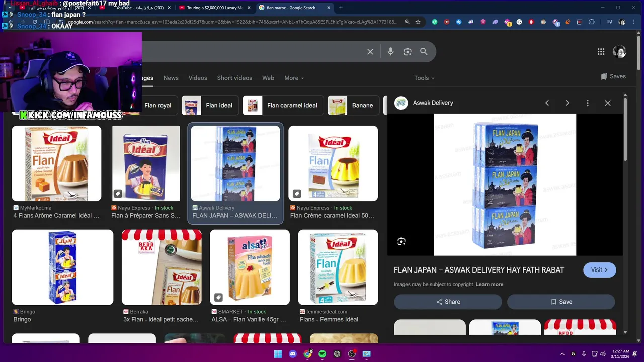Open Flan à Préparer Naya Express thumbnail
The height and width of the screenshot is (362, 644).
coord(146,163)
